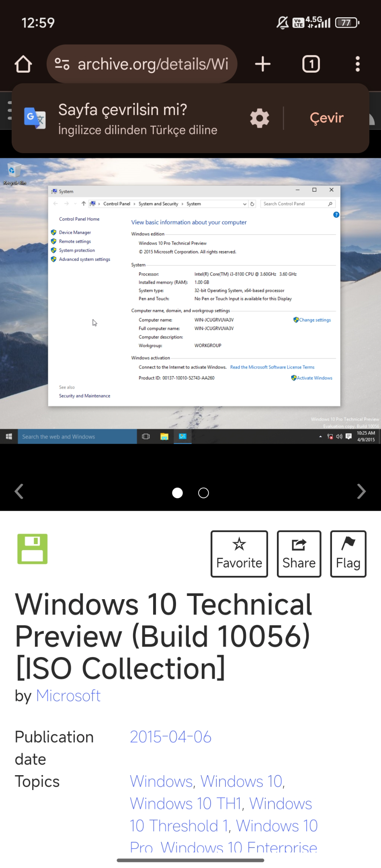Click System protection in System window
381x868 pixels.
tap(77, 250)
